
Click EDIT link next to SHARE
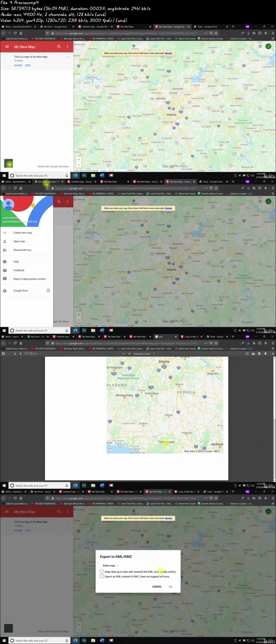pos(28,66)
